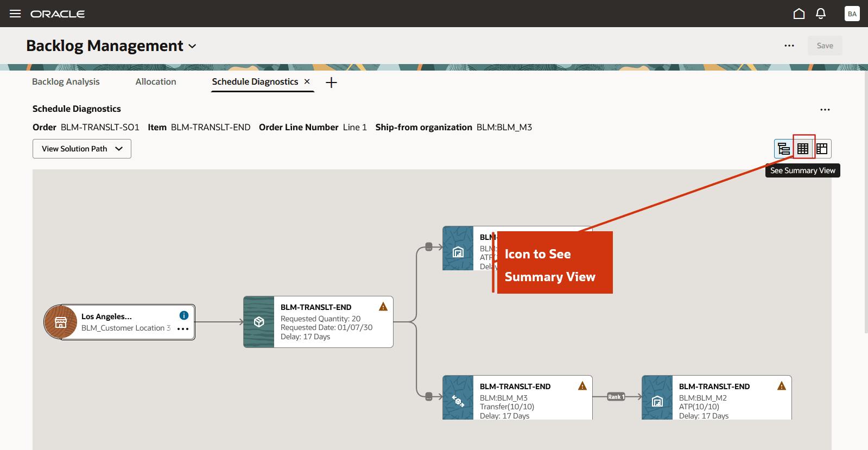
Task: Open Schedule Diagnostics section more actions
Action: pyautogui.click(x=825, y=110)
